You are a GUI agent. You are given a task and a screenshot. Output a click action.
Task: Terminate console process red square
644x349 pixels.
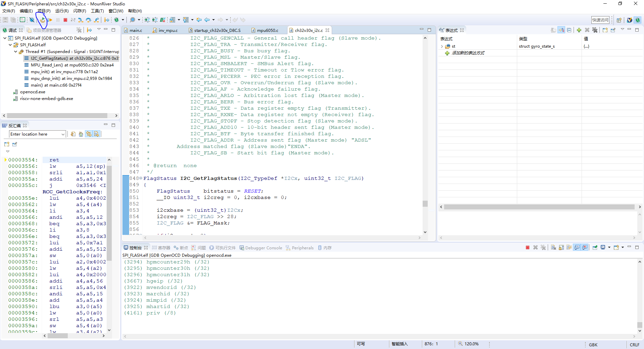[x=528, y=248]
